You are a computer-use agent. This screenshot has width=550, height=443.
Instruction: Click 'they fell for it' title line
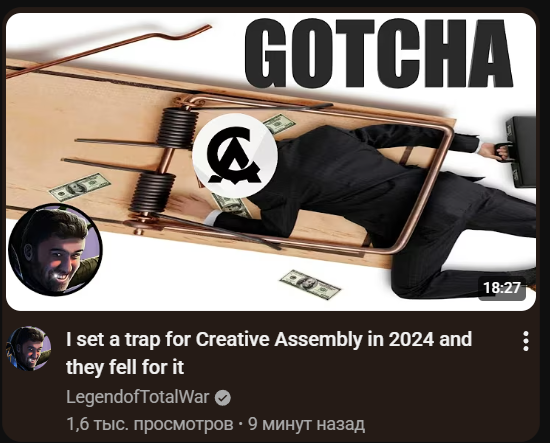125,368
